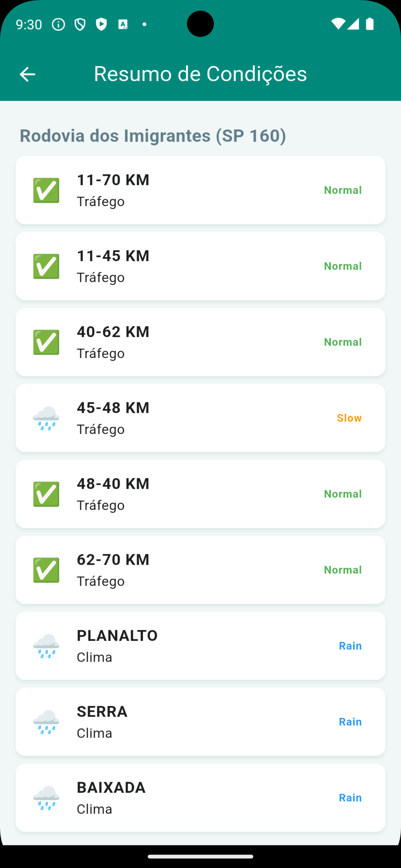Viewport: 401px width, 868px height.
Task: Tap the Slow status label
Action: point(349,418)
